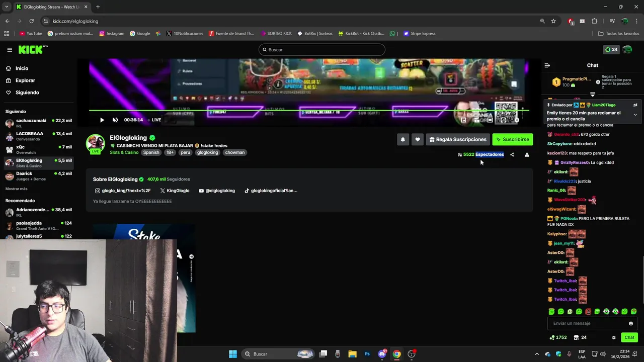The image size is (644, 362).
Task: Play the stream video
Action: 102,120
